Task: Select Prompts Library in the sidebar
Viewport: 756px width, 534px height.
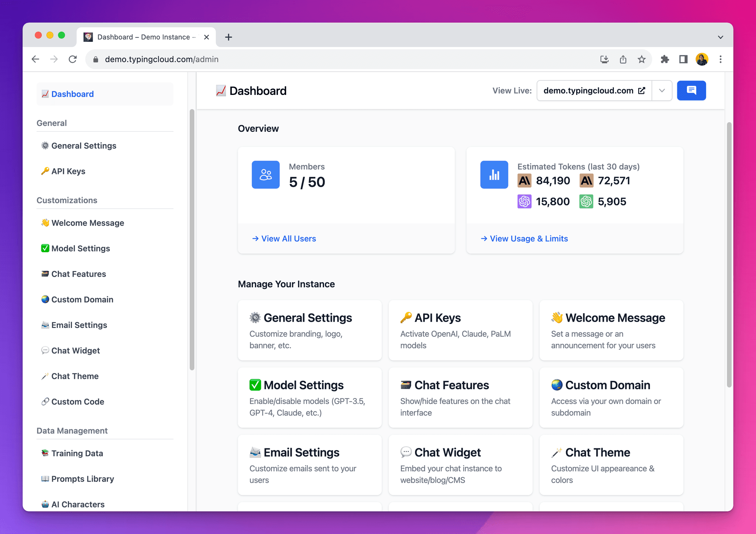Action: [83, 479]
